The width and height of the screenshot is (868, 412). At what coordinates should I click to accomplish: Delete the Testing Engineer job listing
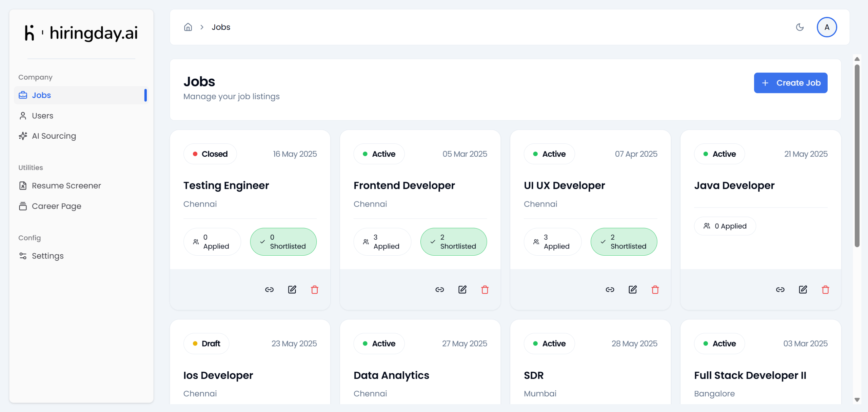pyautogui.click(x=315, y=290)
